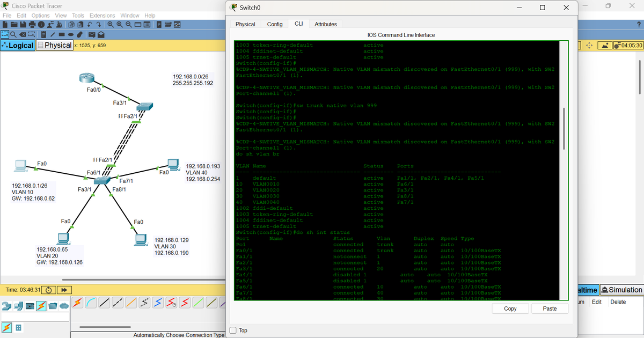644x338 pixels.
Task: Click inside the IOS CLI terminal area
Action: [x=397, y=170]
